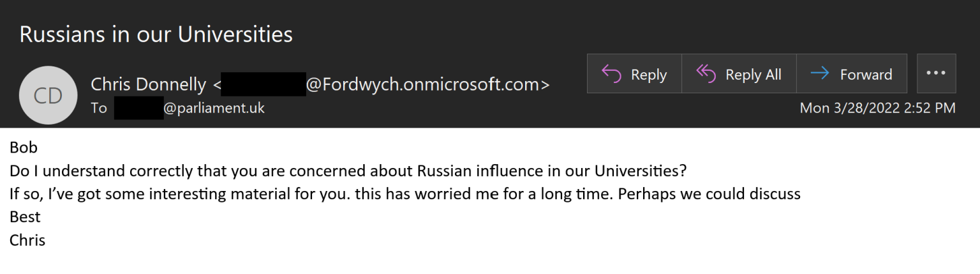The height and width of the screenshot is (274, 980).
Task: Click the redacted box before @parliament.uk
Action: pos(138,108)
